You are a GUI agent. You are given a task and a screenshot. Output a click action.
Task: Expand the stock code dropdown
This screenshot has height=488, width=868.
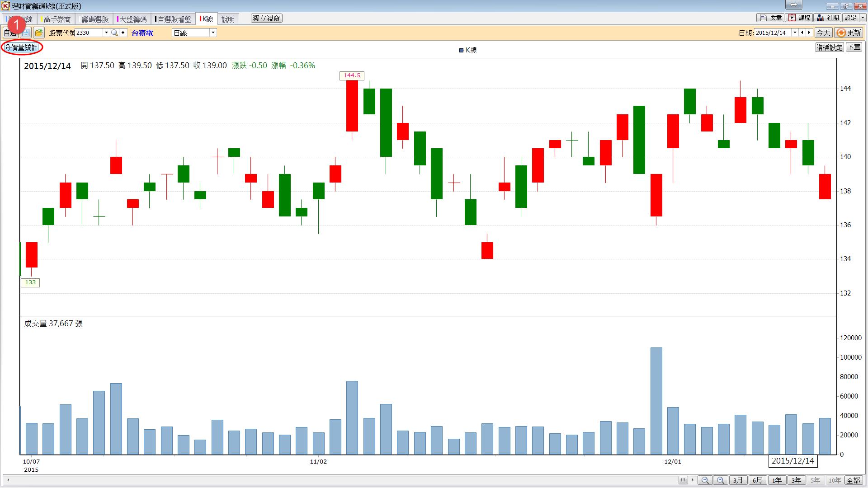[x=106, y=33]
